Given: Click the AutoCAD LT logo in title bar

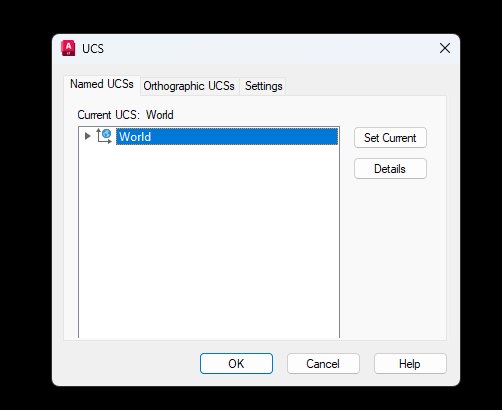Looking at the screenshot, I should (x=68, y=48).
